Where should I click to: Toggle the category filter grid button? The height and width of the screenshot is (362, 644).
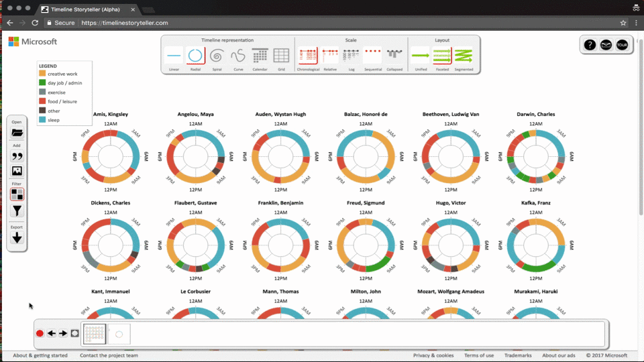(x=17, y=194)
